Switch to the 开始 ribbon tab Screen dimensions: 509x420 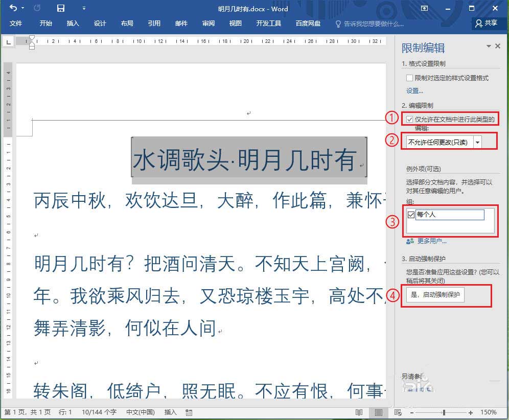pyautogui.click(x=45, y=24)
